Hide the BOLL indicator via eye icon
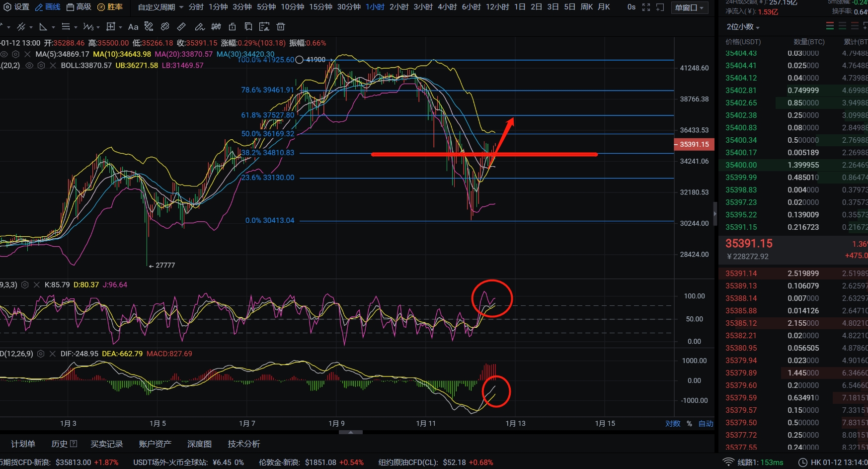This screenshot has height=469, width=868. coord(29,66)
